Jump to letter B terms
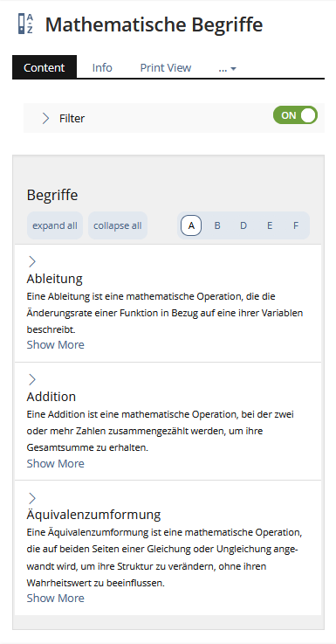336x644 pixels. click(x=217, y=225)
